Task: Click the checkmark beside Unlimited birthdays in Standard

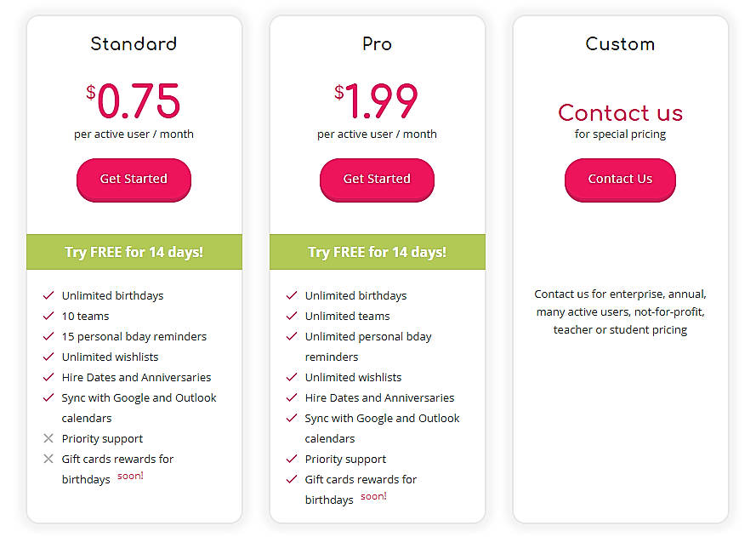Action: tap(48, 295)
